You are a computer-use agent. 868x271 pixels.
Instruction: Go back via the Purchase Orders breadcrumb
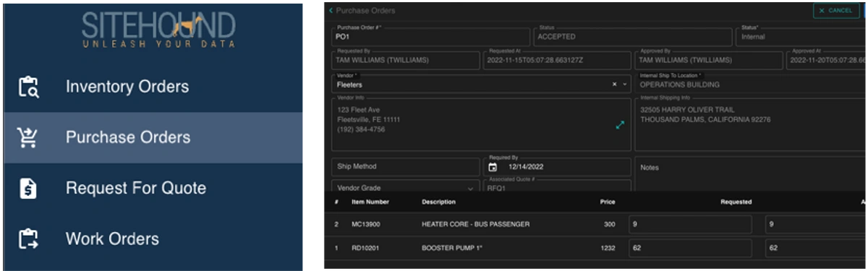coord(365,11)
